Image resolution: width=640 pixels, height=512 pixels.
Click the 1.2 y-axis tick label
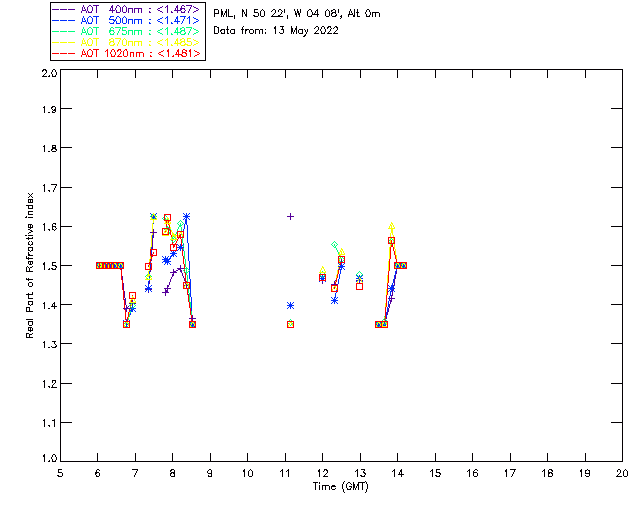49,383
